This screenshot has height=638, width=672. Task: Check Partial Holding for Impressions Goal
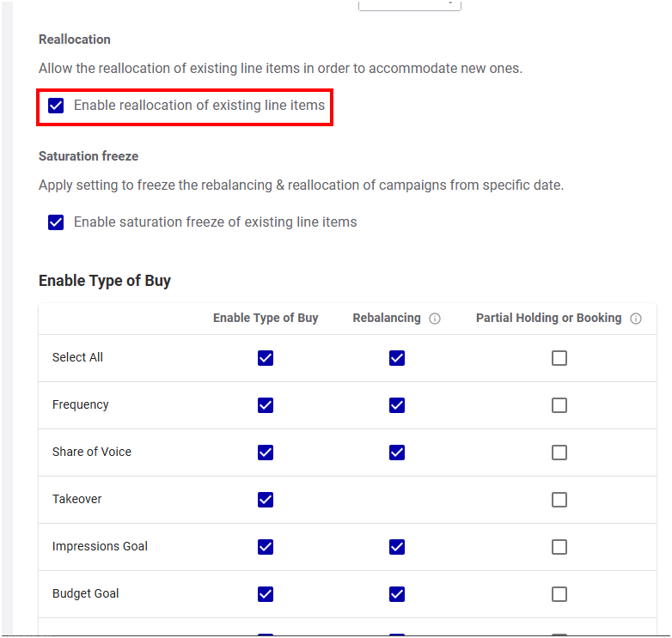point(559,547)
